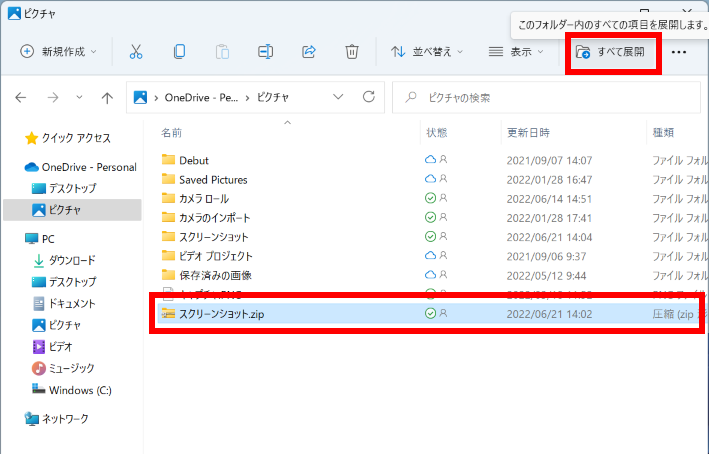
Task: Go forward with the right arrow
Action: click(53, 97)
